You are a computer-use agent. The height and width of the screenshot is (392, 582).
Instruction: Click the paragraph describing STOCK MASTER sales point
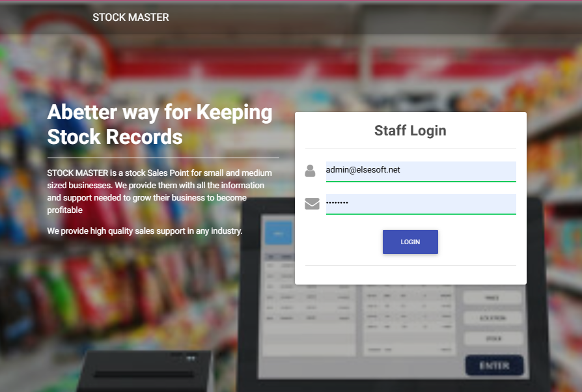[x=160, y=191]
